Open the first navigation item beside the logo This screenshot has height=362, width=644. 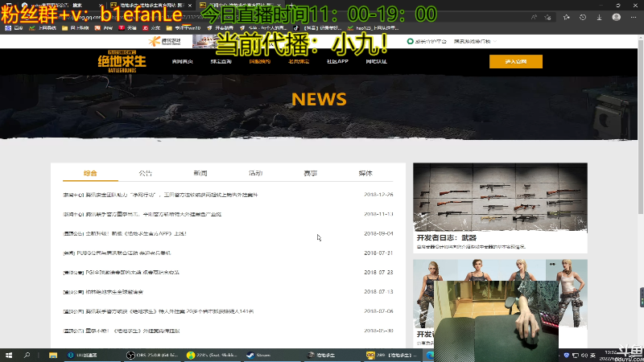(x=183, y=62)
